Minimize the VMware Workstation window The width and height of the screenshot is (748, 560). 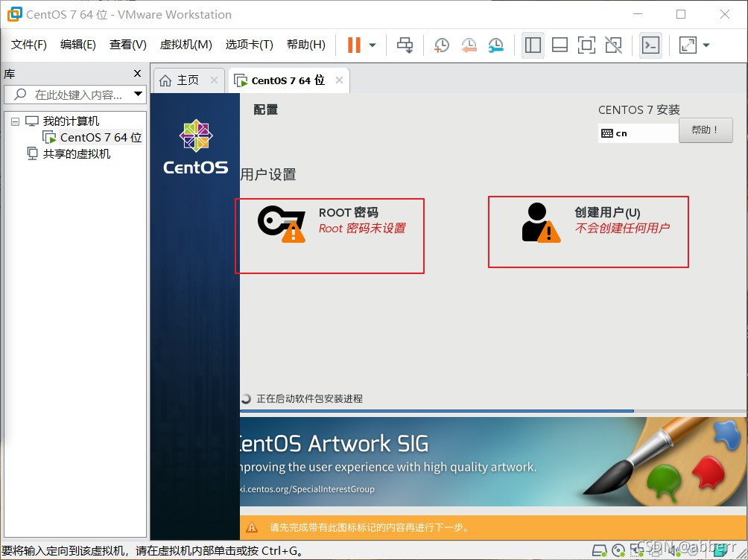click(637, 14)
